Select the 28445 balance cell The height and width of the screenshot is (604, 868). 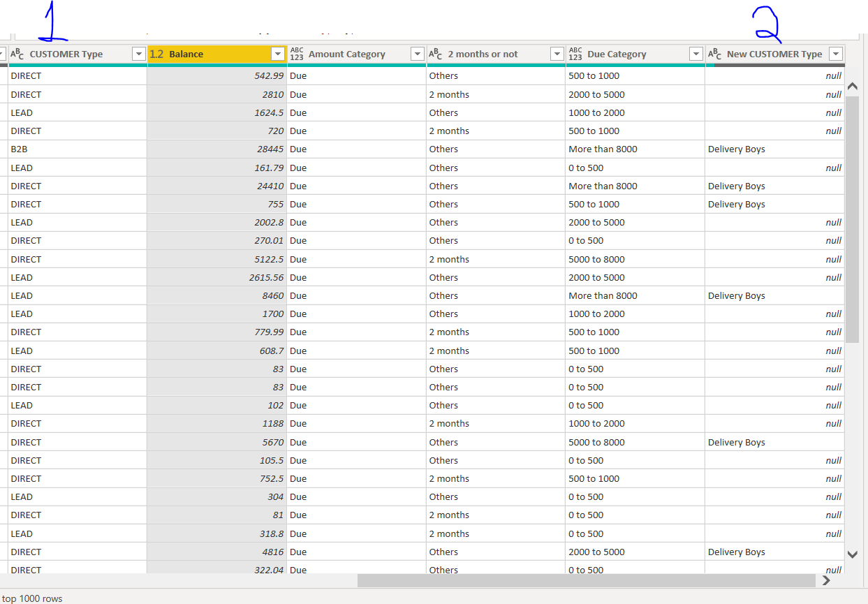[x=217, y=149]
